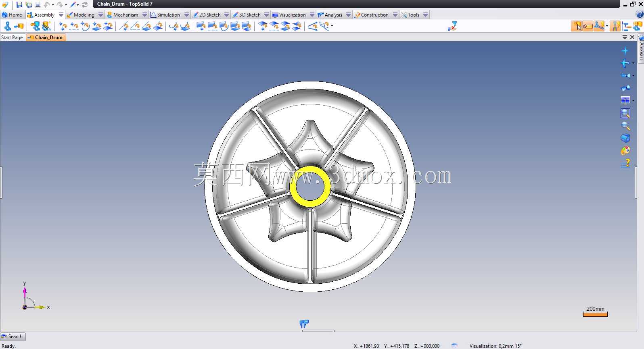Click the rotate-view icon below the camera
Image resolution: width=644 pixels, height=349 pixels.
point(625,88)
